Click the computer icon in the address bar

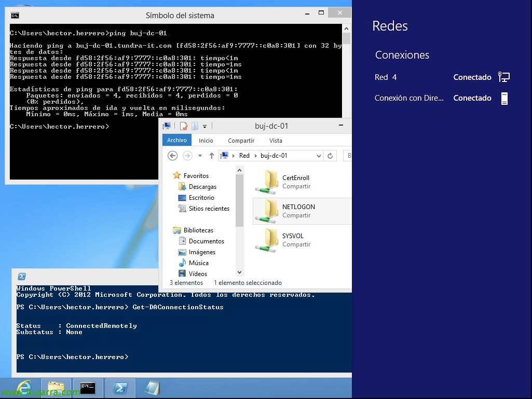pyautogui.click(x=224, y=155)
